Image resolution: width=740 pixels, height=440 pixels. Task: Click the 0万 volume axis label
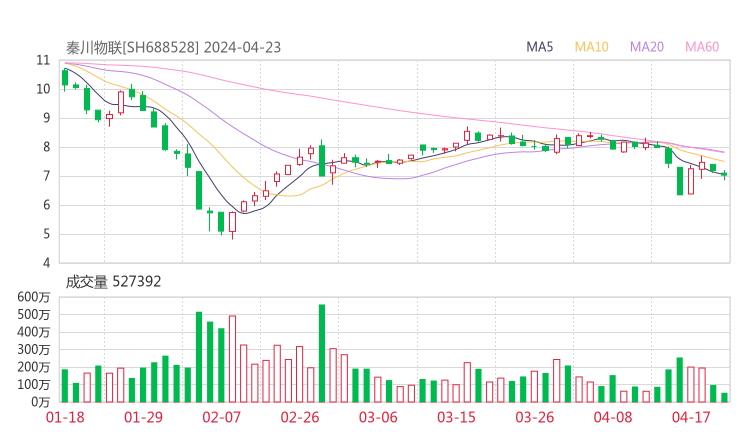(x=40, y=402)
